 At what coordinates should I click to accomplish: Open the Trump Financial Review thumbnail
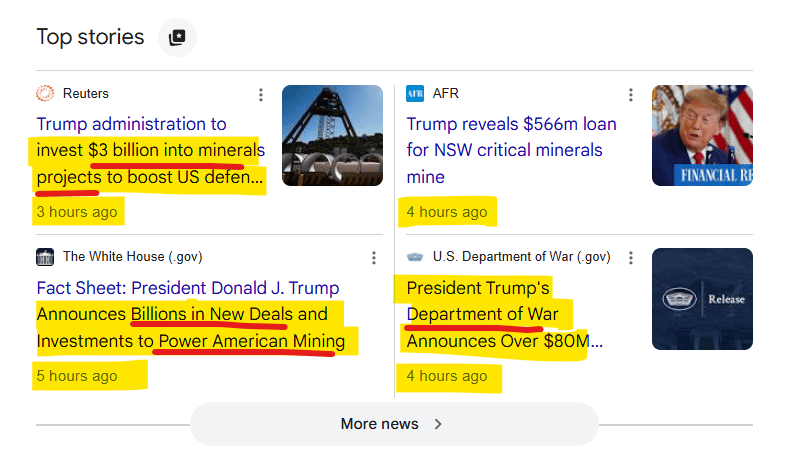coord(702,135)
